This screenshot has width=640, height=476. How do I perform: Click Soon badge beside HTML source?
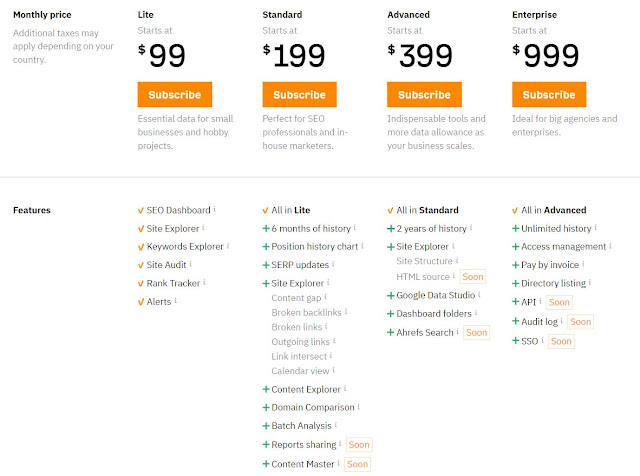point(473,277)
